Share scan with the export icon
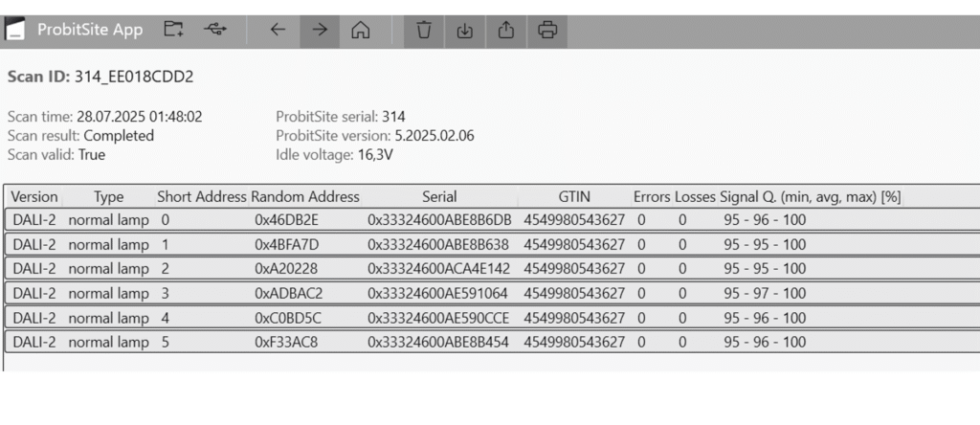 pos(506,30)
